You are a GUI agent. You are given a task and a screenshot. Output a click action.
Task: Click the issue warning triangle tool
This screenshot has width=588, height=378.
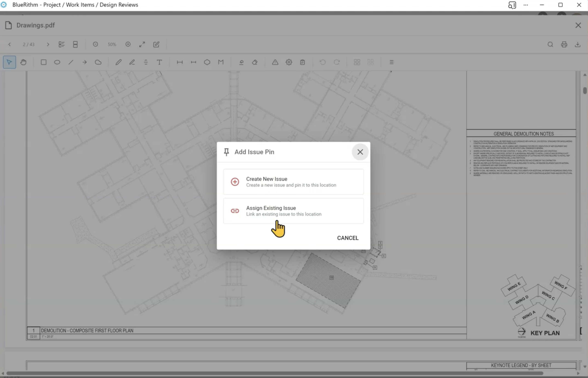point(275,62)
